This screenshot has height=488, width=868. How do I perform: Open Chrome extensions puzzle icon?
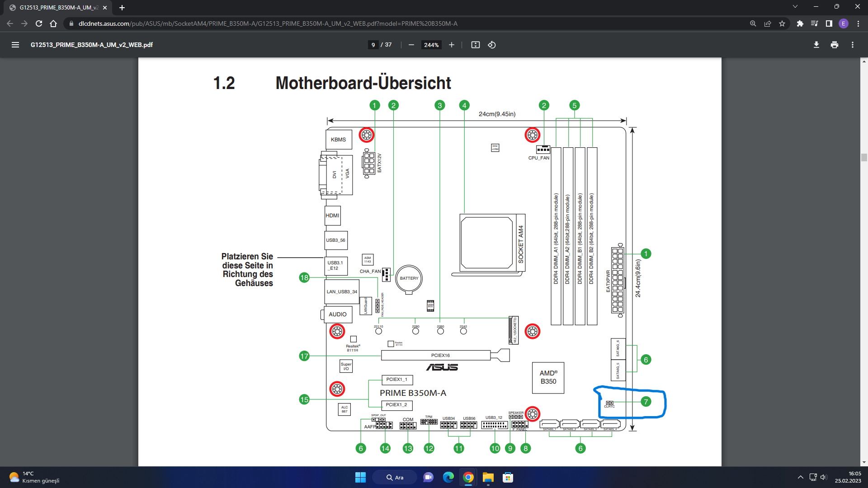[800, 23]
